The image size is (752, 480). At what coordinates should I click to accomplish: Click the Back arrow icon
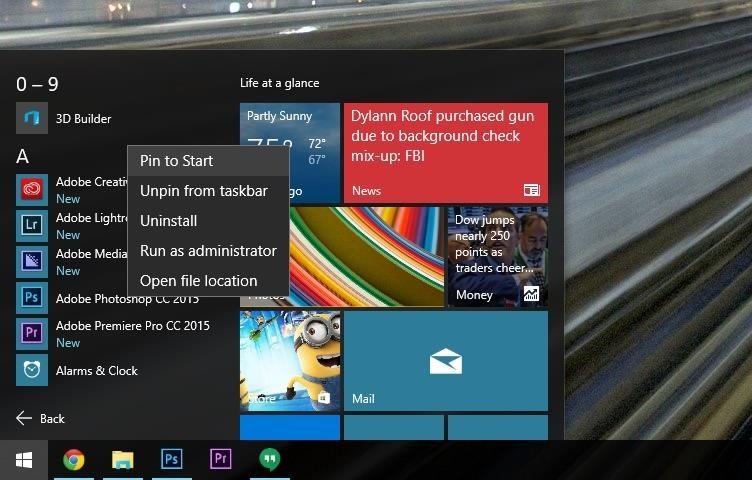click(x=24, y=418)
